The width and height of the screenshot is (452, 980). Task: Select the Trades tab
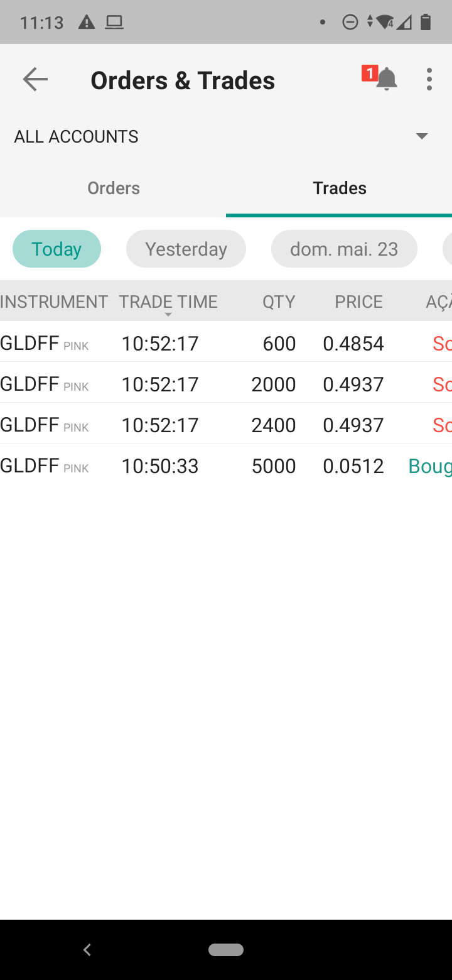click(x=340, y=188)
